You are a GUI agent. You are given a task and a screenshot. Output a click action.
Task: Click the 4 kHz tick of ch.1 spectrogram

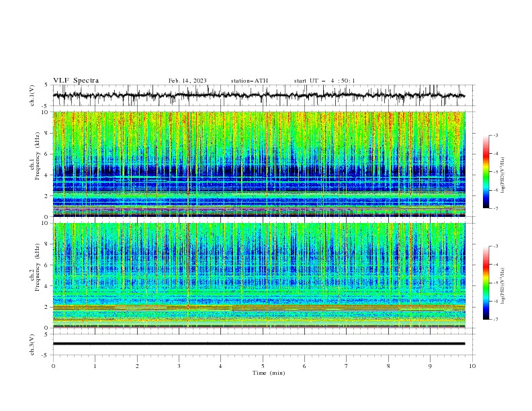pos(48,175)
